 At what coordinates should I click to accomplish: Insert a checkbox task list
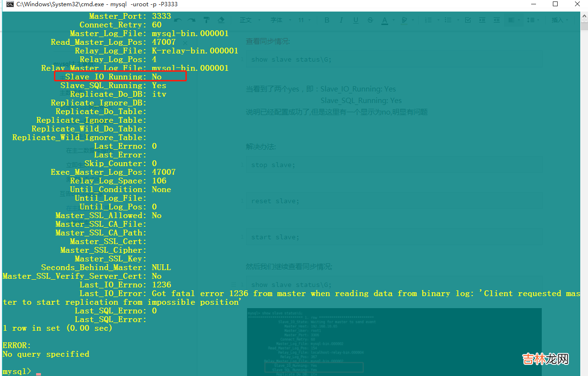coord(468,20)
